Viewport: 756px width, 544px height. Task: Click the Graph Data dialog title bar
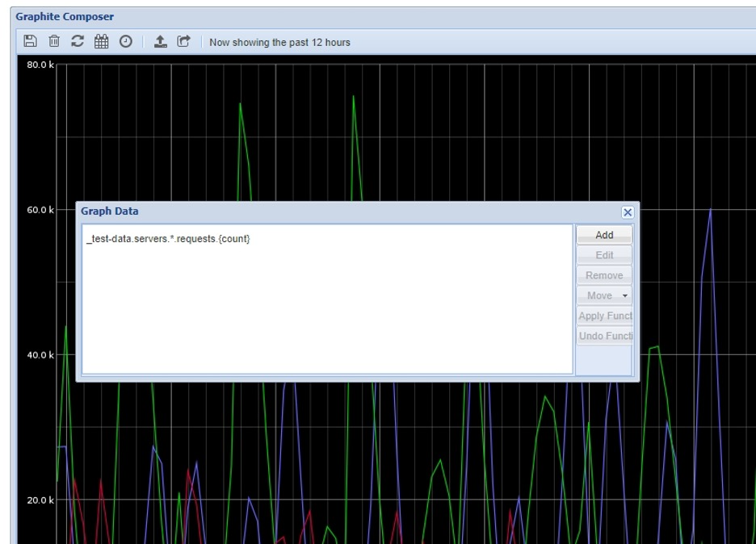click(x=323, y=211)
